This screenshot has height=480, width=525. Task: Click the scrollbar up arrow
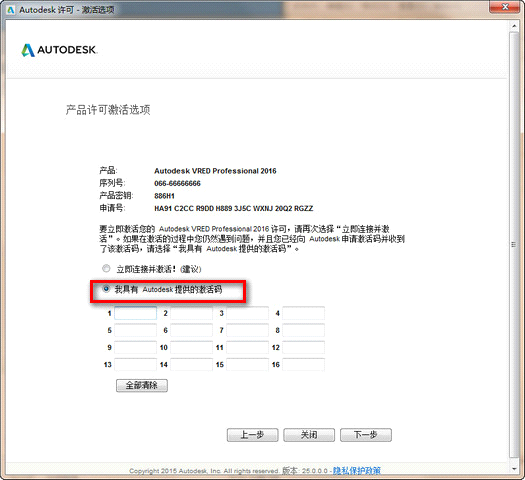514,26
